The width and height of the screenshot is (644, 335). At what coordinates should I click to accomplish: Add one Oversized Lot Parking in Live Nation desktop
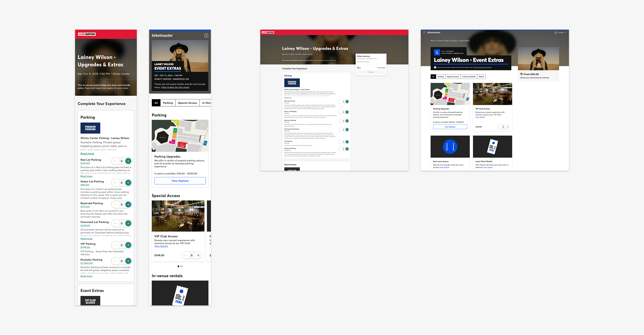coord(347,130)
